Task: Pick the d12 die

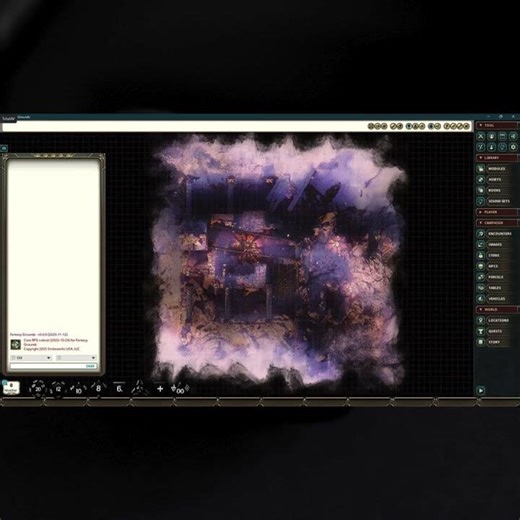Action: tap(58, 389)
